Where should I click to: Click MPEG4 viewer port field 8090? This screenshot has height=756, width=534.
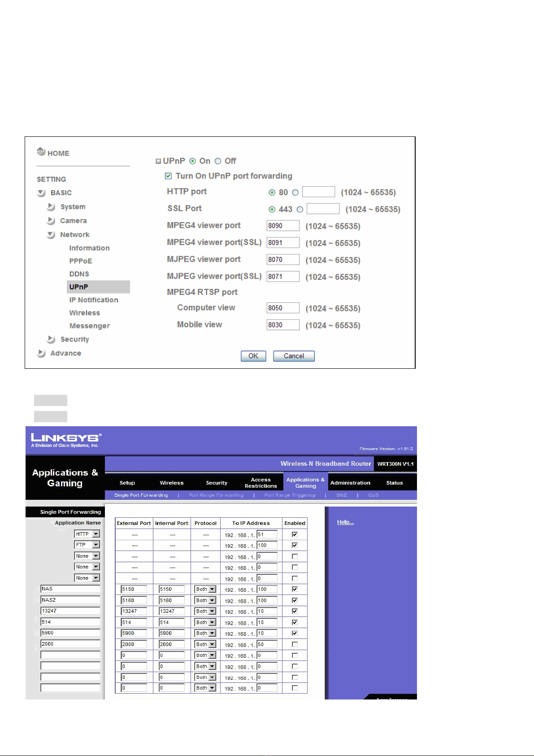[x=283, y=226]
